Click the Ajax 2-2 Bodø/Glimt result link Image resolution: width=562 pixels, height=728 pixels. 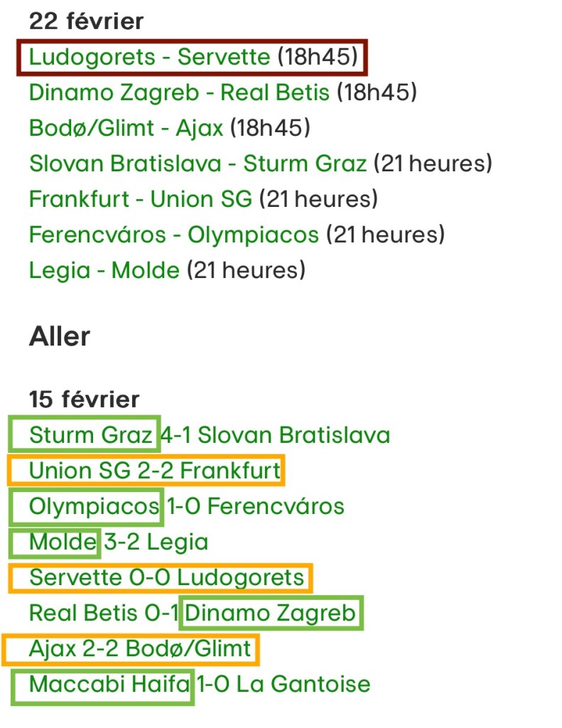click(140, 648)
